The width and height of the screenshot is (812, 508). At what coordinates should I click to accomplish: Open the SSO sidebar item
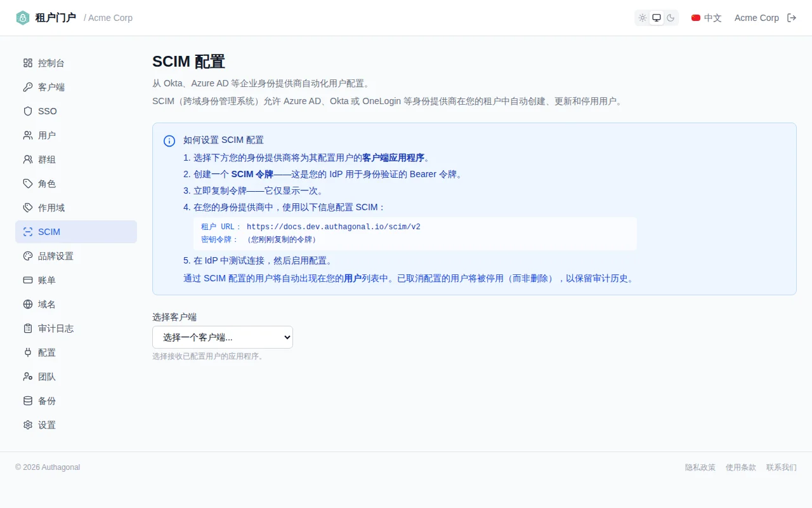pos(76,111)
